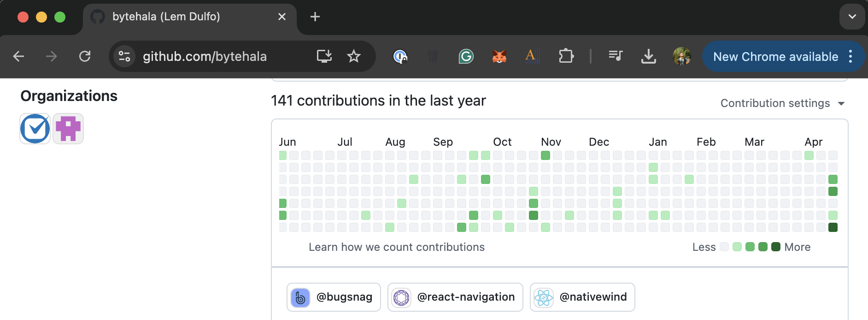Image resolution: width=868 pixels, height=320 pixels.
Task: Click the second light-green legend swatch
Action: (x=750, y=247)
